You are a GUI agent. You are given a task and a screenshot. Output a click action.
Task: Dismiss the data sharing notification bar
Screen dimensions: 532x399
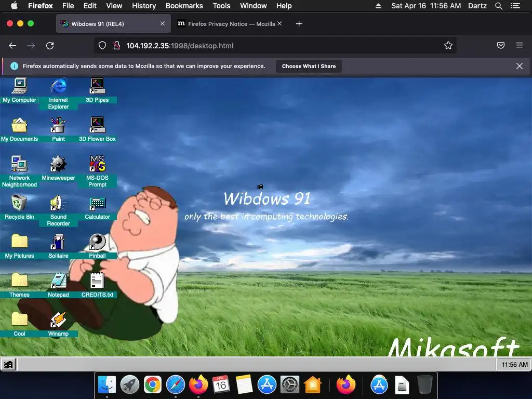click(520, 66)
